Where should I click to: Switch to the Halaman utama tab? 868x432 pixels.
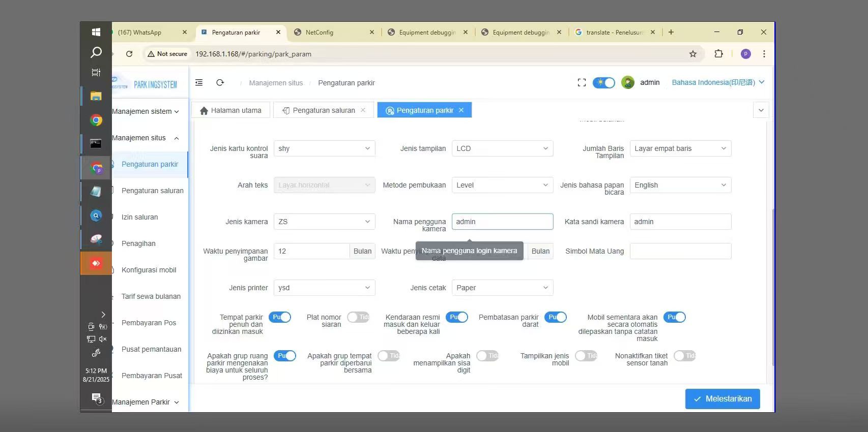230,110
